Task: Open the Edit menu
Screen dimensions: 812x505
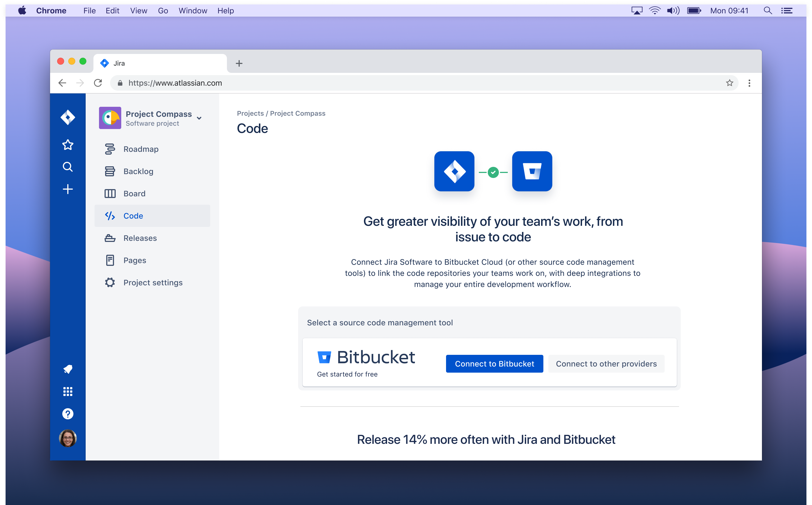Action: (113, 11)
